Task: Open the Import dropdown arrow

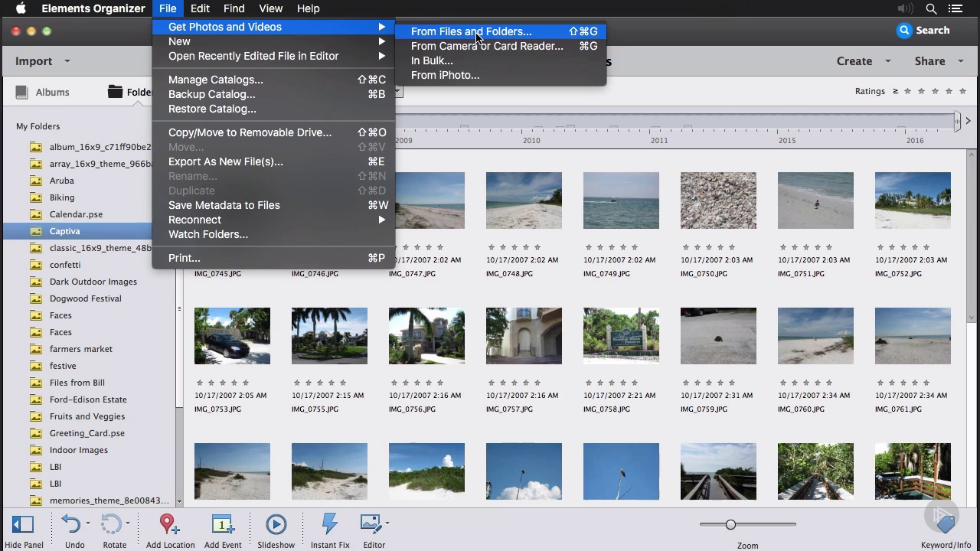Action: [67, 61]
